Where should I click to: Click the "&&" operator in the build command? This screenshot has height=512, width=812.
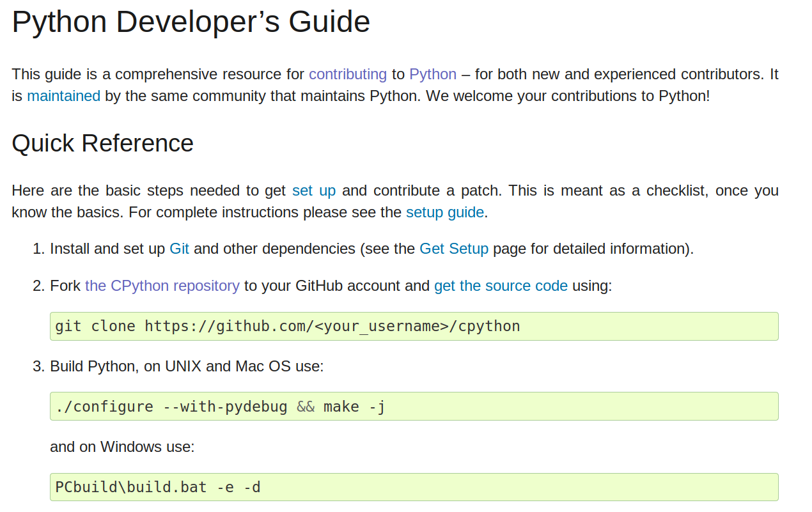click(306, 407)
